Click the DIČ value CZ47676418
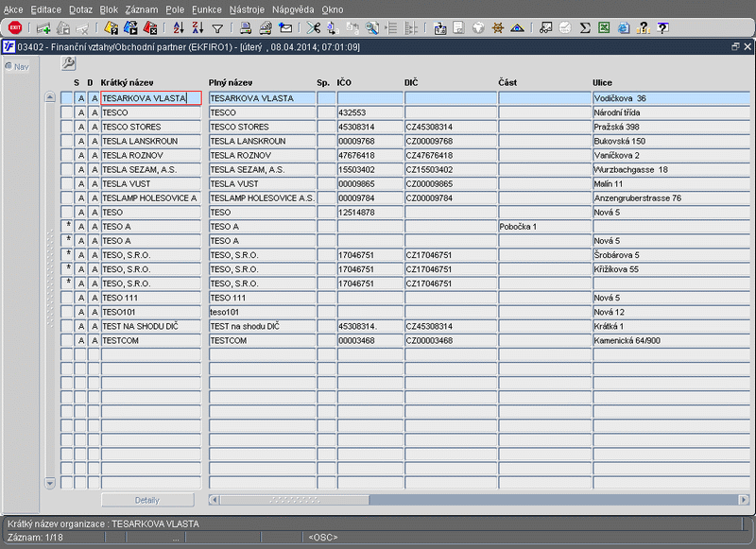 coord(451,155)
